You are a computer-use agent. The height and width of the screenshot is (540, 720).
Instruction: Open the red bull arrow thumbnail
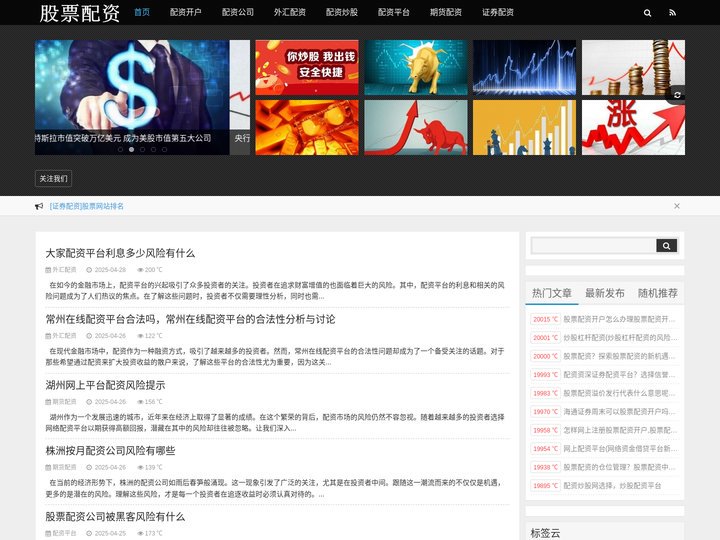(x=416, y=128)
